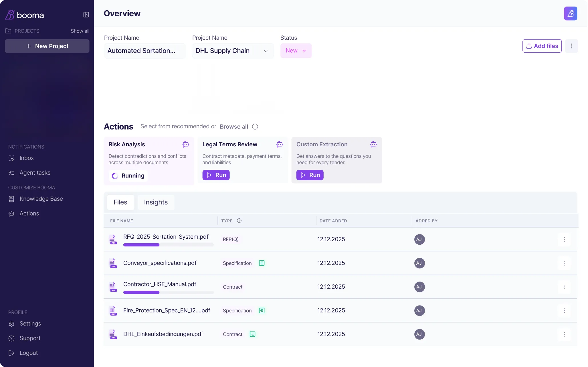
Task: Click the info icon next to Browse all
Action: (x=255, y=127)
